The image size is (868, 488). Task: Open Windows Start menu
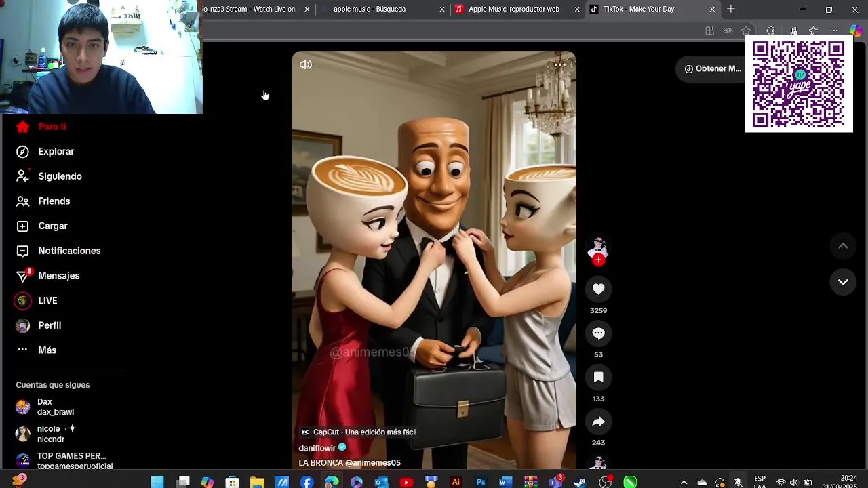coord(157,482)
